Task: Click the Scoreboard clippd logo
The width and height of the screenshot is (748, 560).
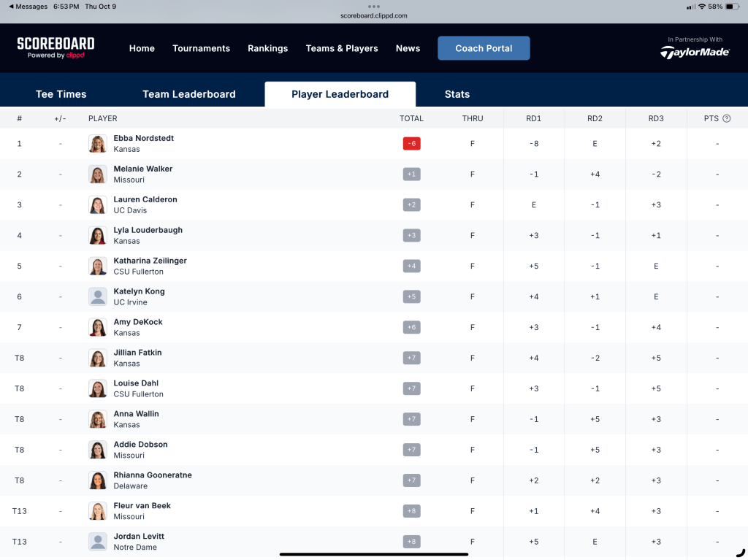Action: click(x=56, y=47)
